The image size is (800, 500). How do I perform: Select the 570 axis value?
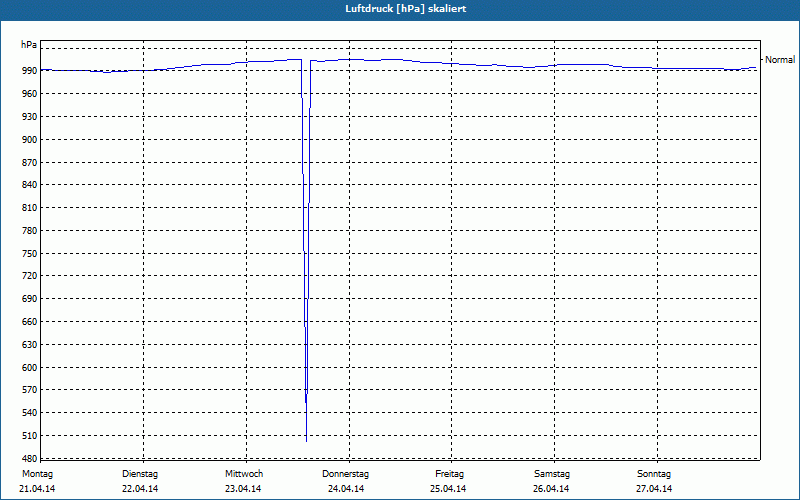29,390
